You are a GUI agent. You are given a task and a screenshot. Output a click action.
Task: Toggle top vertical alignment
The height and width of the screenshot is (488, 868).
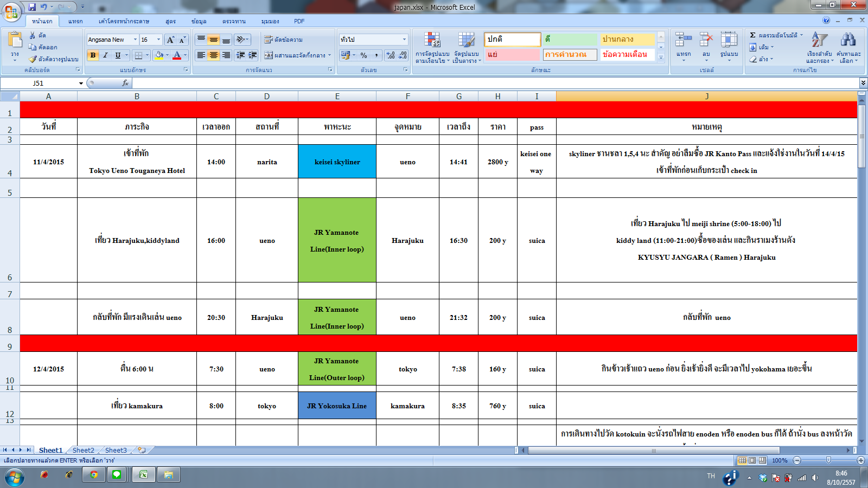click(201, 40)
